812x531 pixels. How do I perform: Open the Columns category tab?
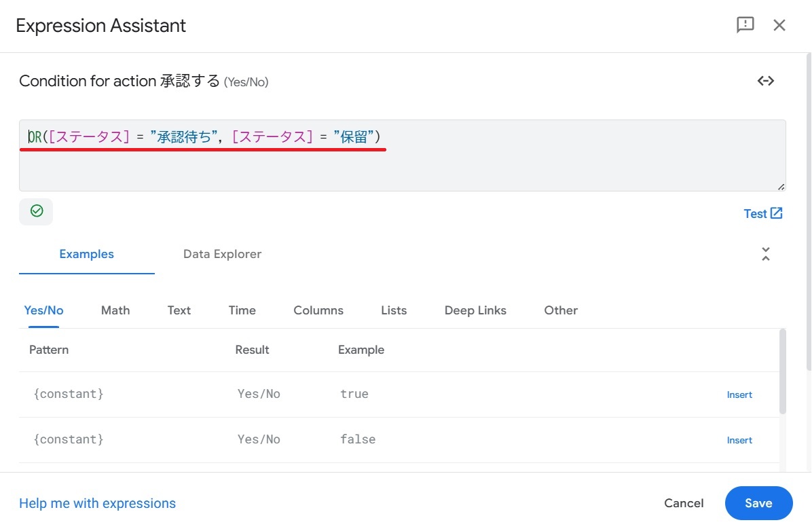[x=318, y=310]
